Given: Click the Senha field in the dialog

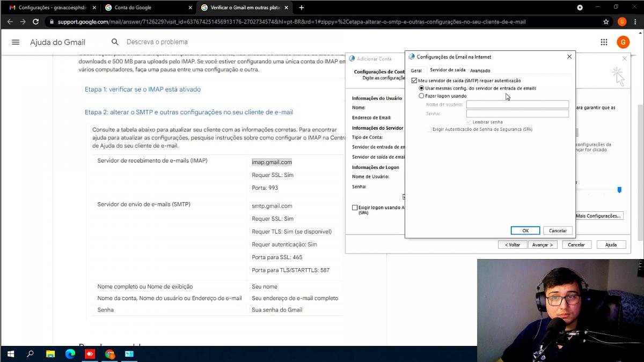Looking at the screenshot, I should click(x=517, y=114).
